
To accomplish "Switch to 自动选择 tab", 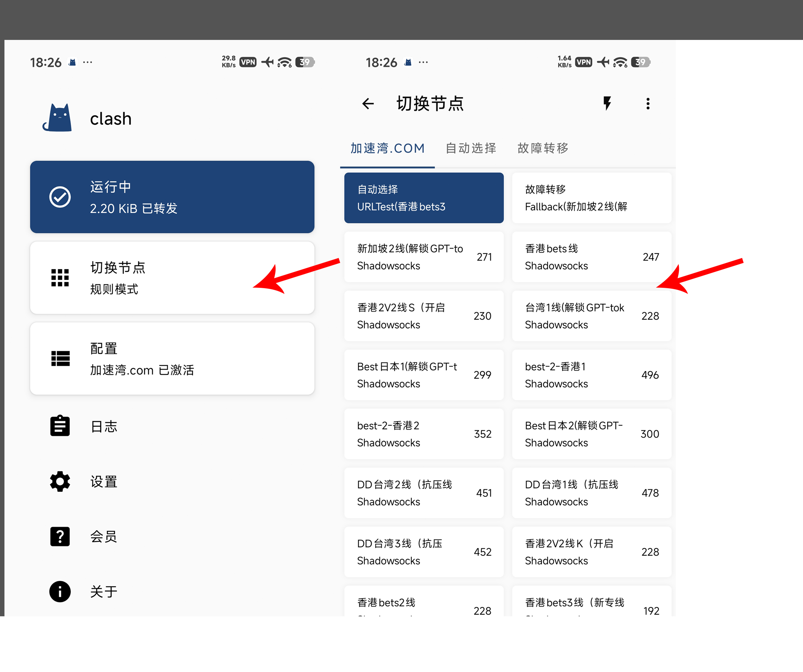I will pos(471,148).
